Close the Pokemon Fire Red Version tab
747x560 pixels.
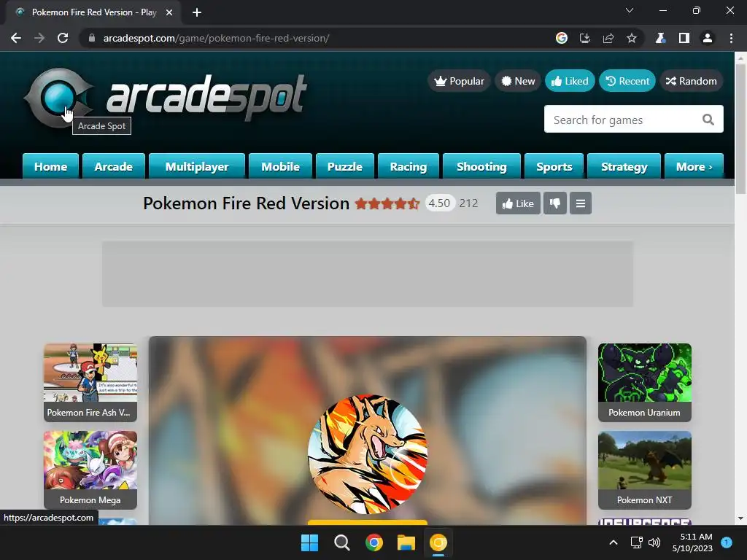tap(169, 12)
